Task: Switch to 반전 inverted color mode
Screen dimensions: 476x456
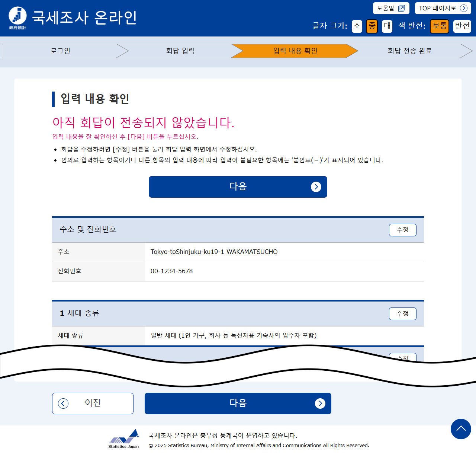Action: click(462, 26)
